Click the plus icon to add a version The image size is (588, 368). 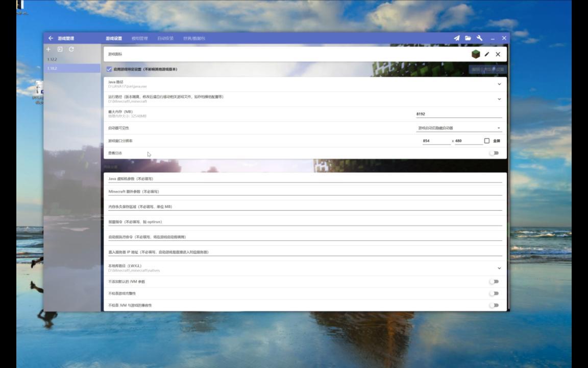tap(48, 49)
